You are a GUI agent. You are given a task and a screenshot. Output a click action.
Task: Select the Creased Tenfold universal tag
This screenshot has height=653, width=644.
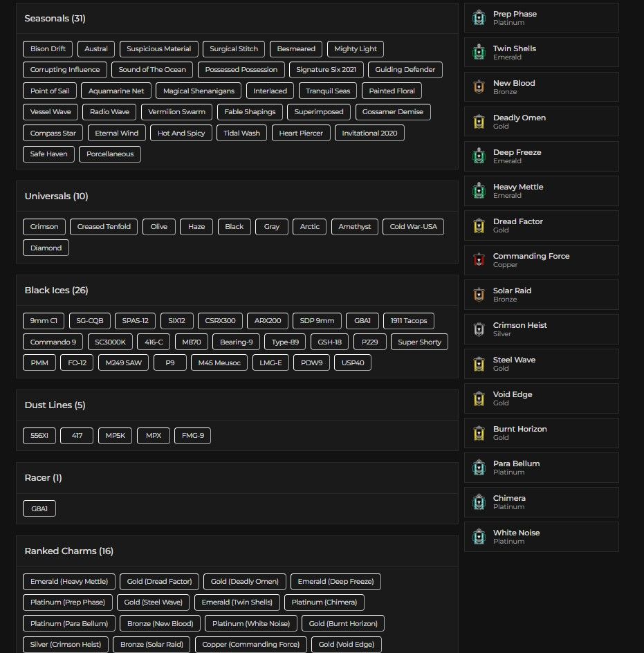[x=104, y=227]
